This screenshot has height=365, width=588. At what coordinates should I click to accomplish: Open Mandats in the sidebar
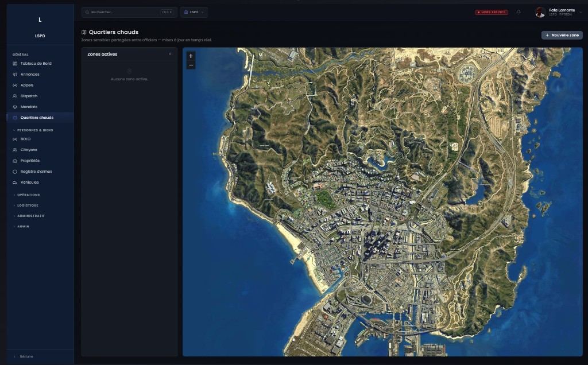40,107
